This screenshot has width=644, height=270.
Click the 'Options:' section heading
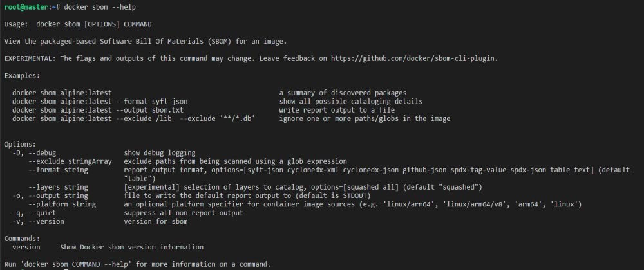(x=20, y=144)
